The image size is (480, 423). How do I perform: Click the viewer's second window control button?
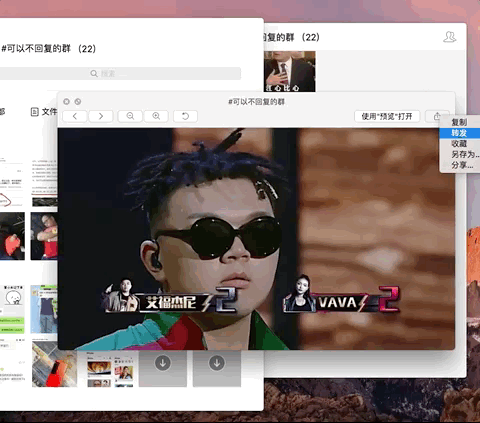[x=78, y=101]
